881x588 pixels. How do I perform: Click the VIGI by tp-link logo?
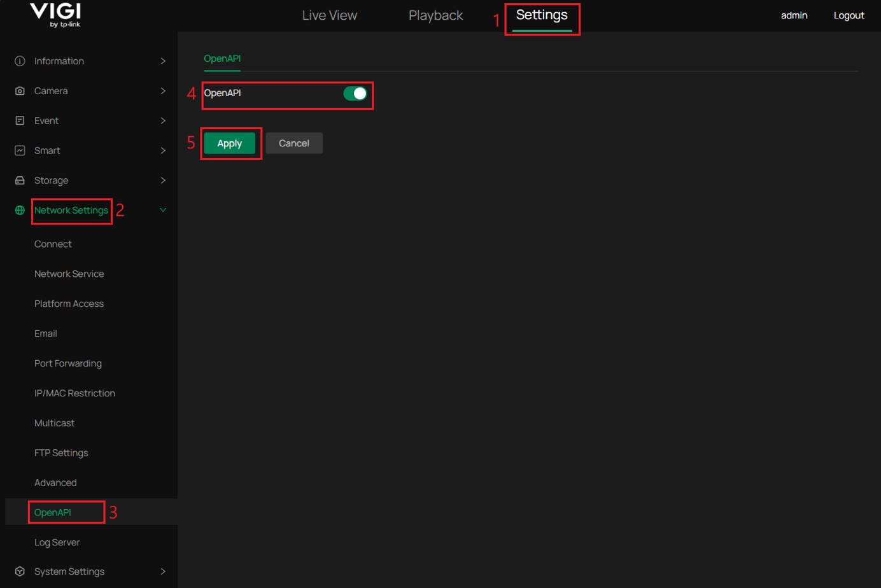point(55,15)
